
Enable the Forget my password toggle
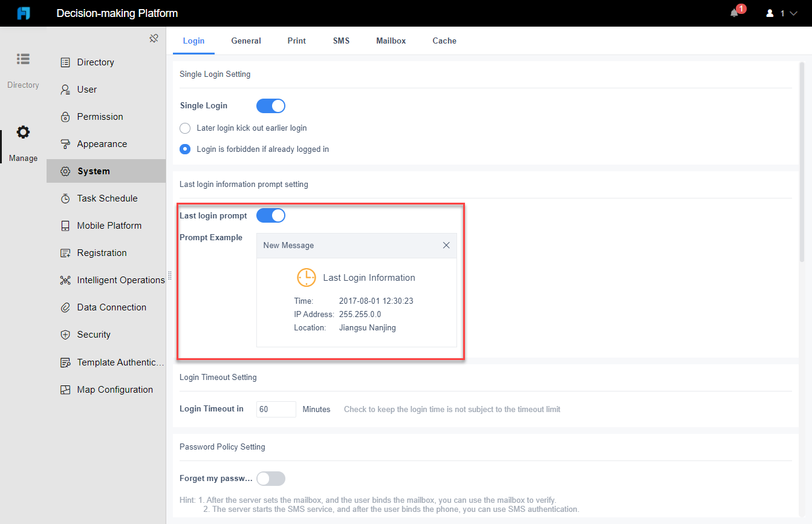click(x=270, y=478)
